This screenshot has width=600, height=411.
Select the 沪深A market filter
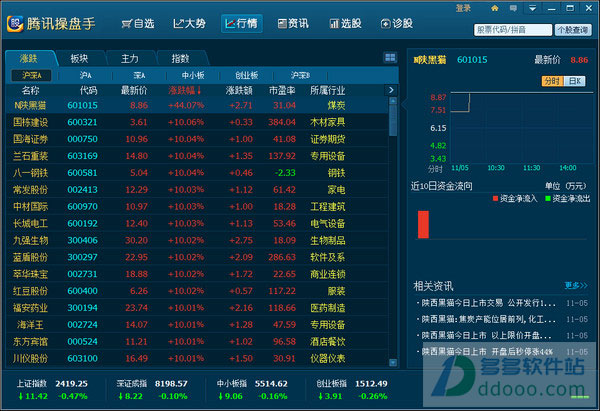click(32, 75)
